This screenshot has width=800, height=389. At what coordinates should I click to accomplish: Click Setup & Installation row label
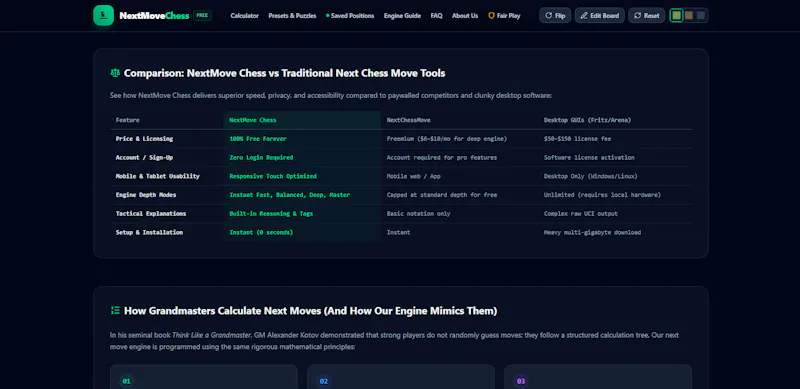tap(149, 232)
